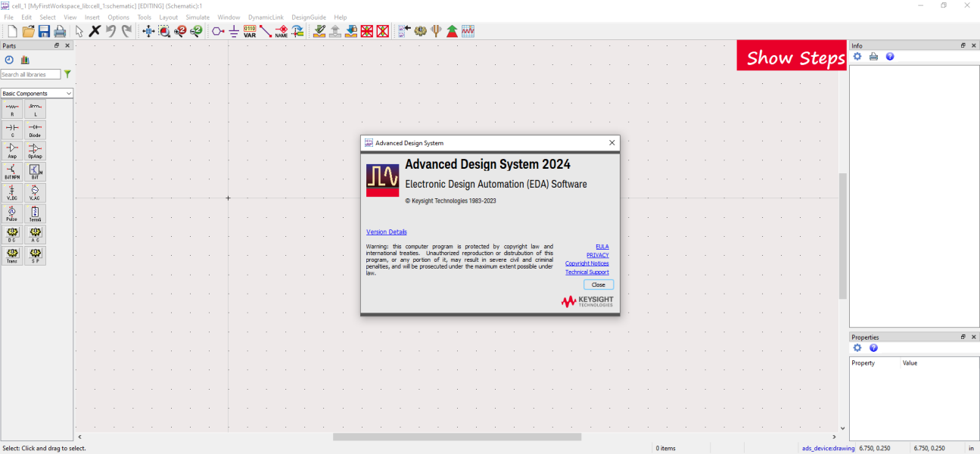Click the green filter funnel in Parts

click(x=67, y=74)
